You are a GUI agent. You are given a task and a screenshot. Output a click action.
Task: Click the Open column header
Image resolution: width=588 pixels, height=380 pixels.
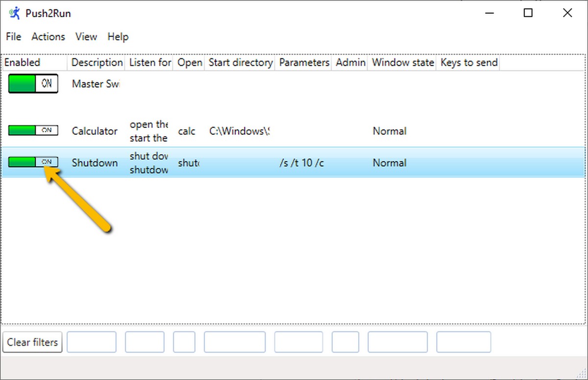click(189, 63)
